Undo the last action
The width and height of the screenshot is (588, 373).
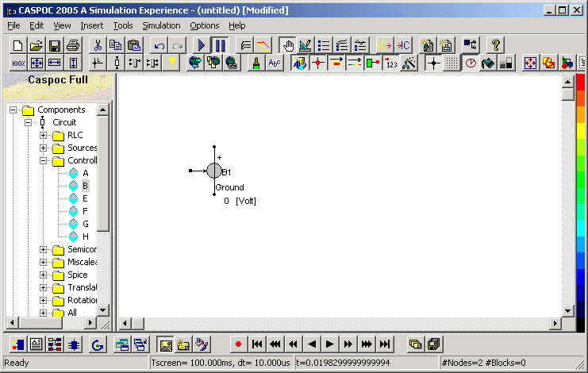pyautogui.click(x=159, y=45)
